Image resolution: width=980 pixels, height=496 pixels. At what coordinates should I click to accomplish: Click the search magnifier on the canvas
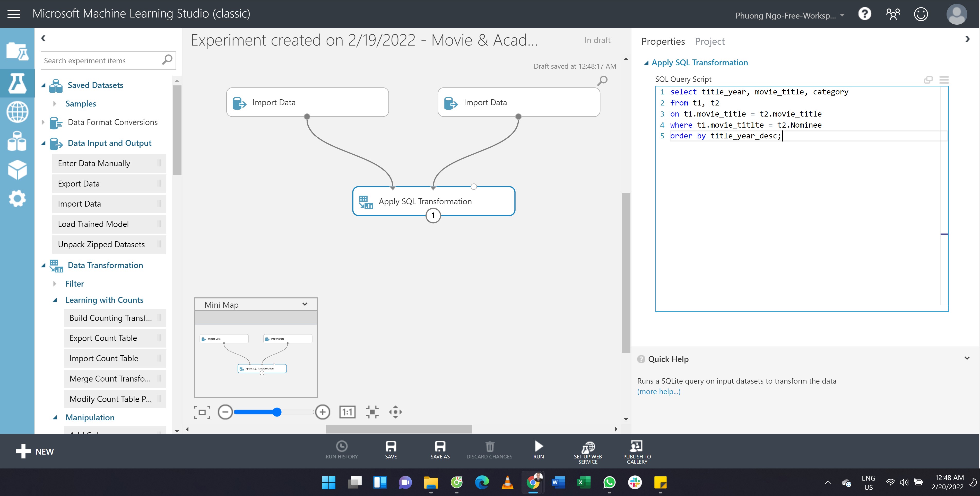tap(602, 81)
